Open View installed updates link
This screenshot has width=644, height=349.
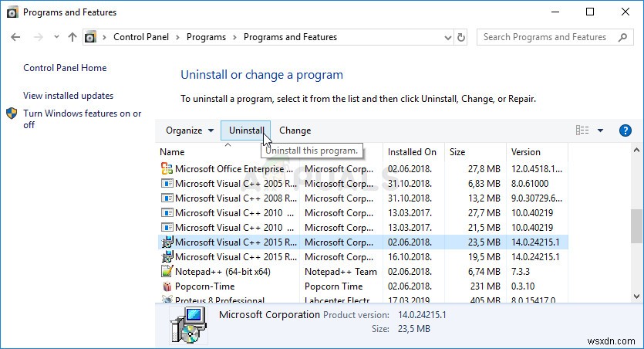coord(68,96)
